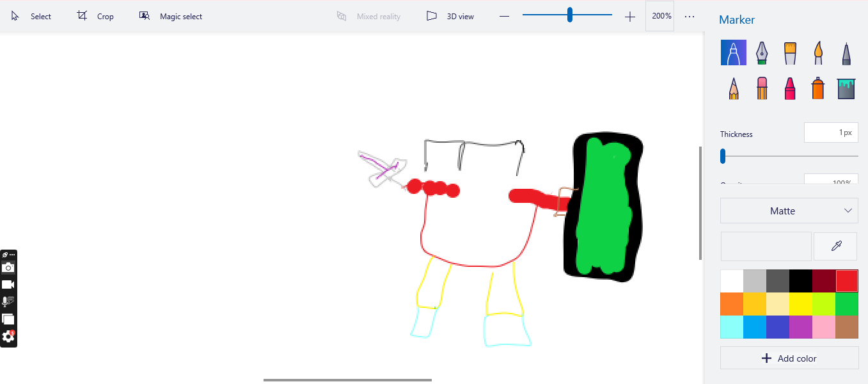This screenshot has height=384, width=868.
Task: Open the Matte material dropdown
Action: (x=789, y=211)
